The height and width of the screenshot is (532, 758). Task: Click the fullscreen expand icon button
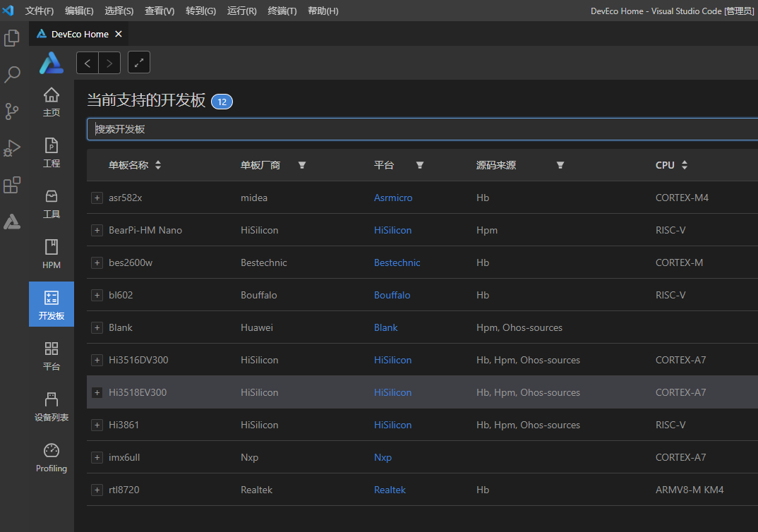[139, 63]
